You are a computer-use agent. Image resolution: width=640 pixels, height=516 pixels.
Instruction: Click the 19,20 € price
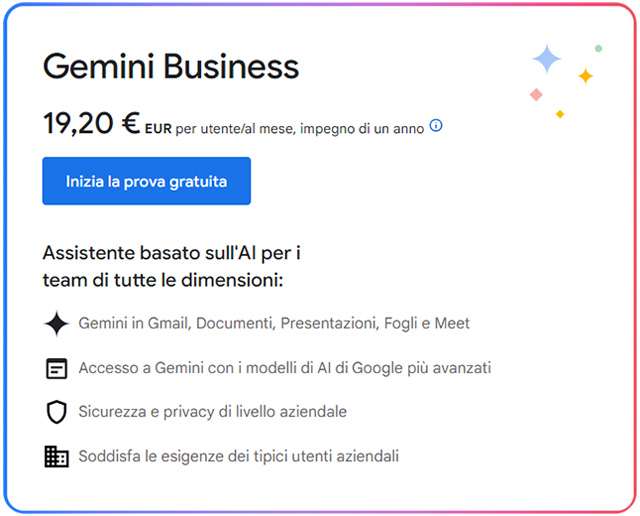click(91, 124)
